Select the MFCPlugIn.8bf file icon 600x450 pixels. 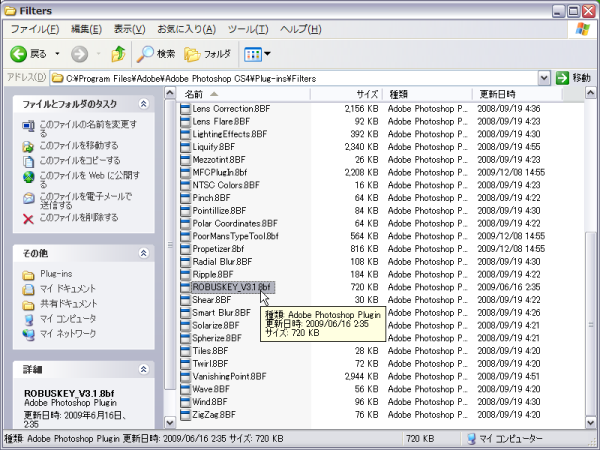coord(185,173)
